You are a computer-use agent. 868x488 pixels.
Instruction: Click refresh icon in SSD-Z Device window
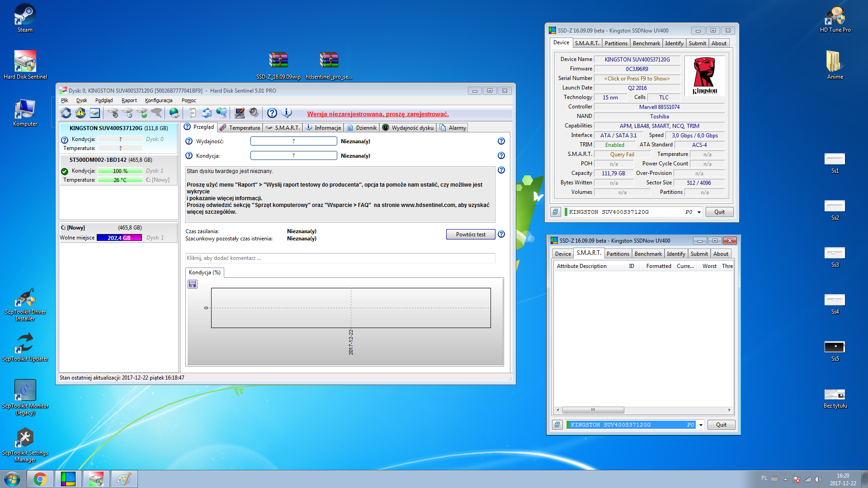click(x=556, y=212)
